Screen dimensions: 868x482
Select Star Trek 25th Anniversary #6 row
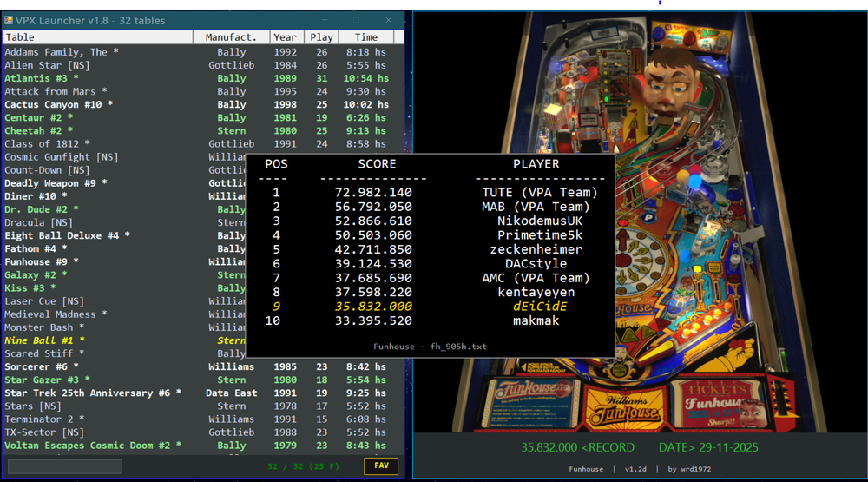(x=203, y=393)
